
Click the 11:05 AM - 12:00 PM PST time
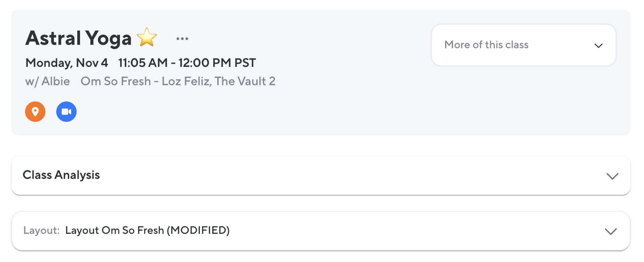click(x=187, y=63)
